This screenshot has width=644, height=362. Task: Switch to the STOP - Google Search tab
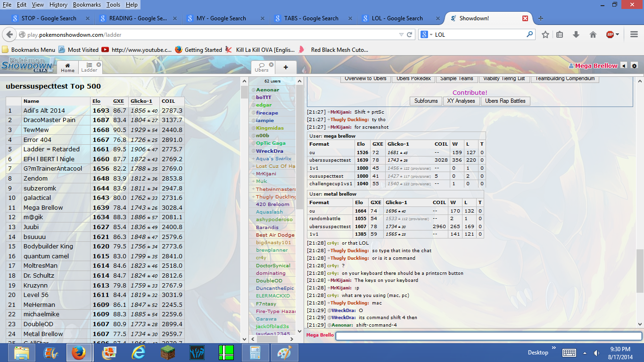coord(49,18)
